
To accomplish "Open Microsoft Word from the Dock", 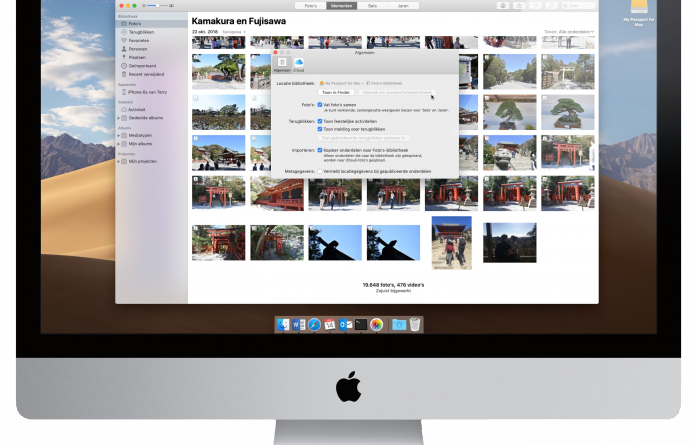I will [298, 325].
